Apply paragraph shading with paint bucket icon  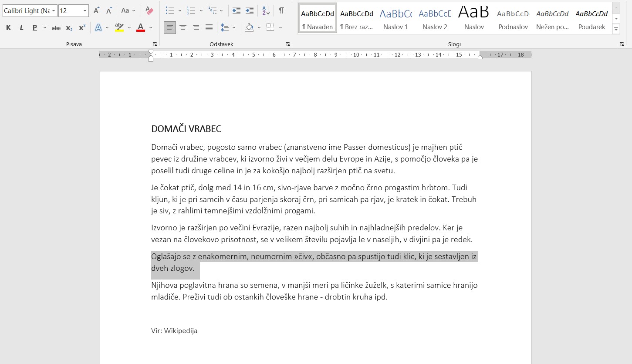[249, 28]
